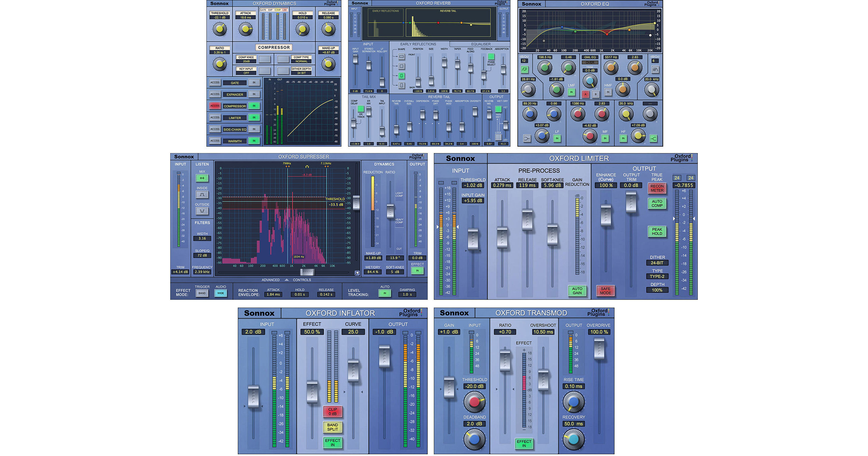Image resolution: width=868 pixels, height=456 pixels.
Task: Toggle Safe Mode in Oxford Limiter
Action: pos(605,291)
